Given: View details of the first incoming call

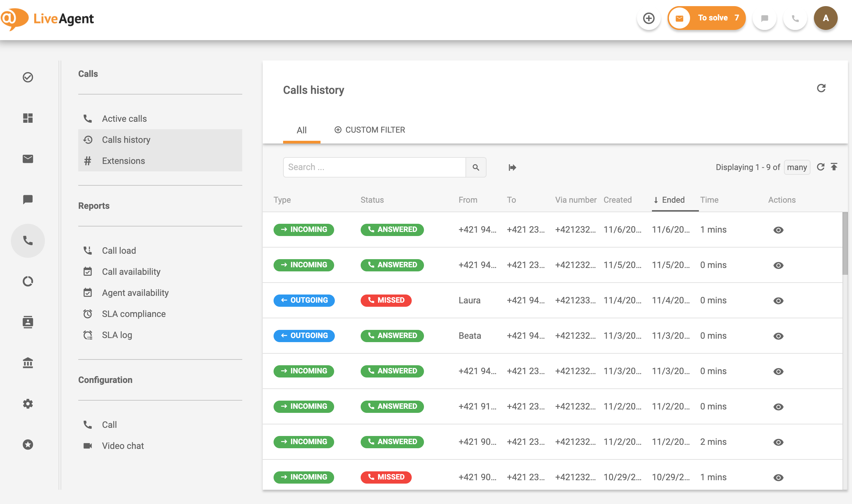Looking at the screenshot, I should pos(778,230).
